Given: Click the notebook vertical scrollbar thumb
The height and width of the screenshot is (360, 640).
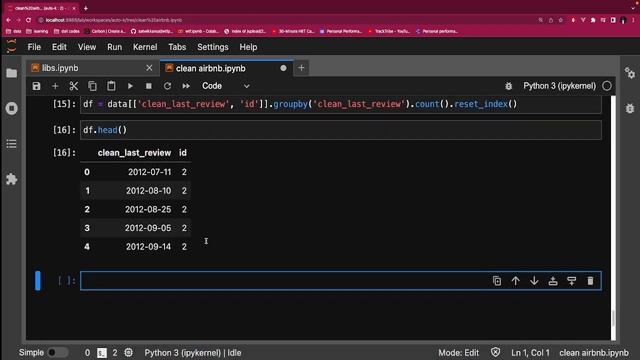Looking at the screenshot, I should point(613,318).
